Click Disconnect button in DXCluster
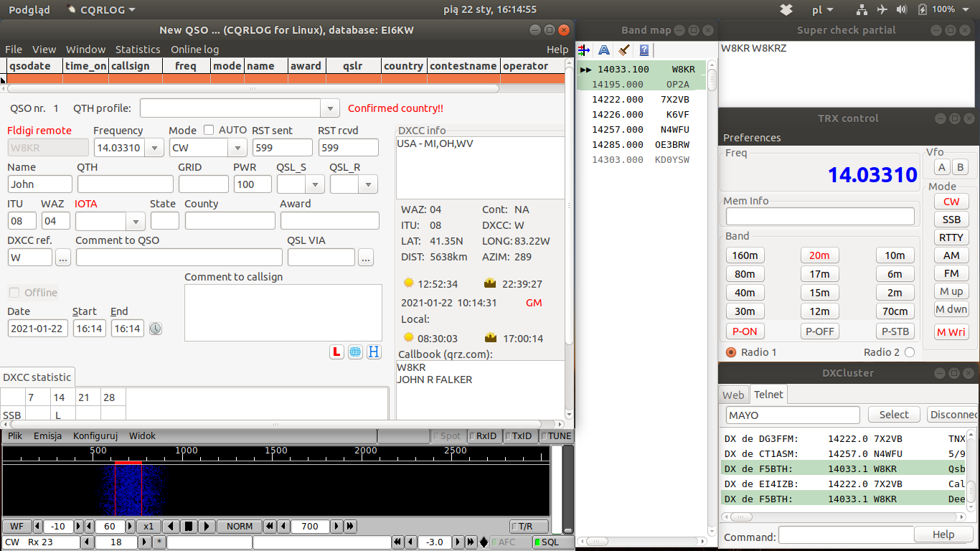This screenshot has width=980, height=551. click(952, 415)
